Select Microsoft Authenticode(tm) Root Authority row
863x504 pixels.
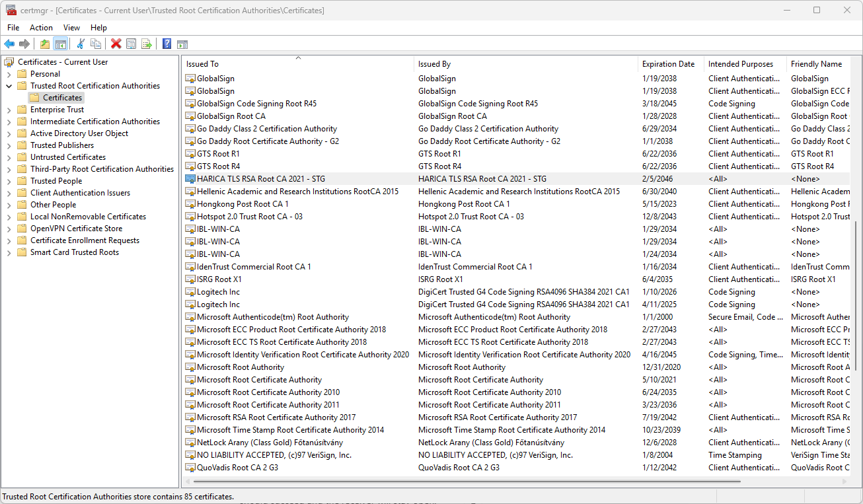(516, 317)
